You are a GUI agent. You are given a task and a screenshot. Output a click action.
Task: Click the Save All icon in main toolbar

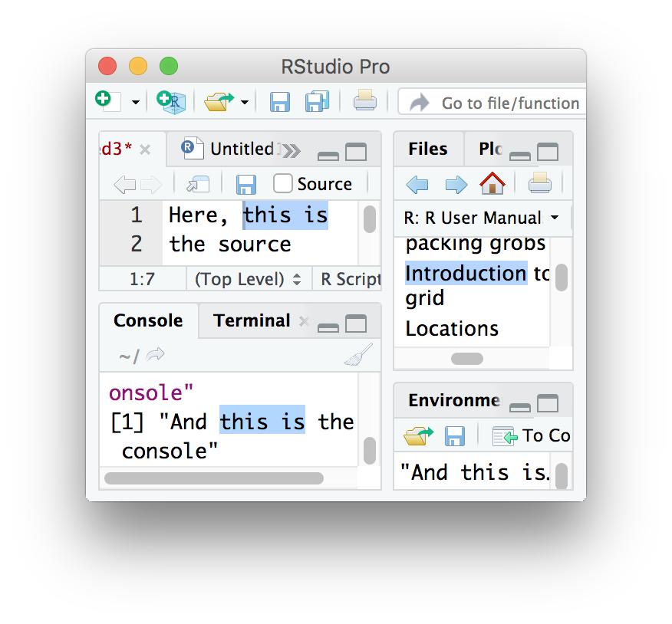(317, 101)
